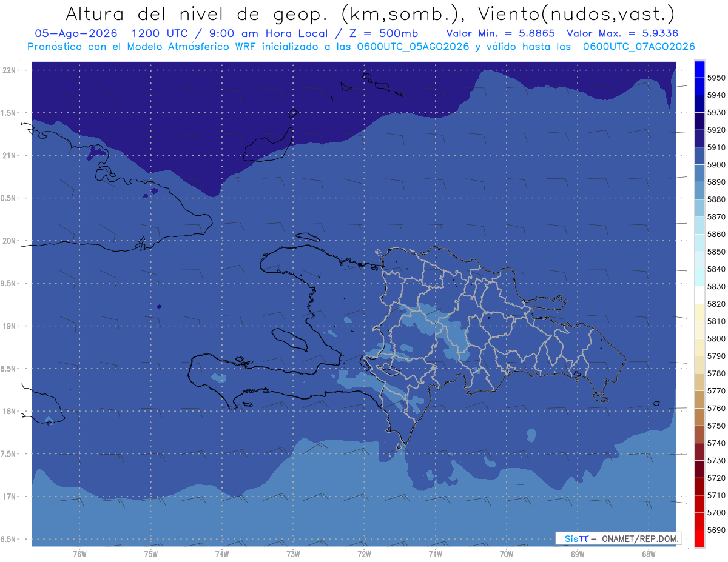This screenshot has width=728, height=562.
Task: Click the '5850' color scale label
Action: pyautogui.click(x=716, y=252)
